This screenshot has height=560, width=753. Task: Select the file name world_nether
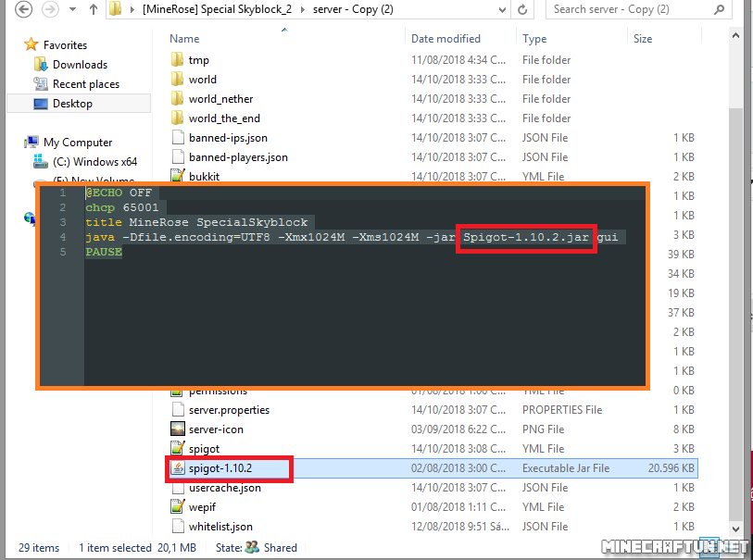tap(221, 99)
